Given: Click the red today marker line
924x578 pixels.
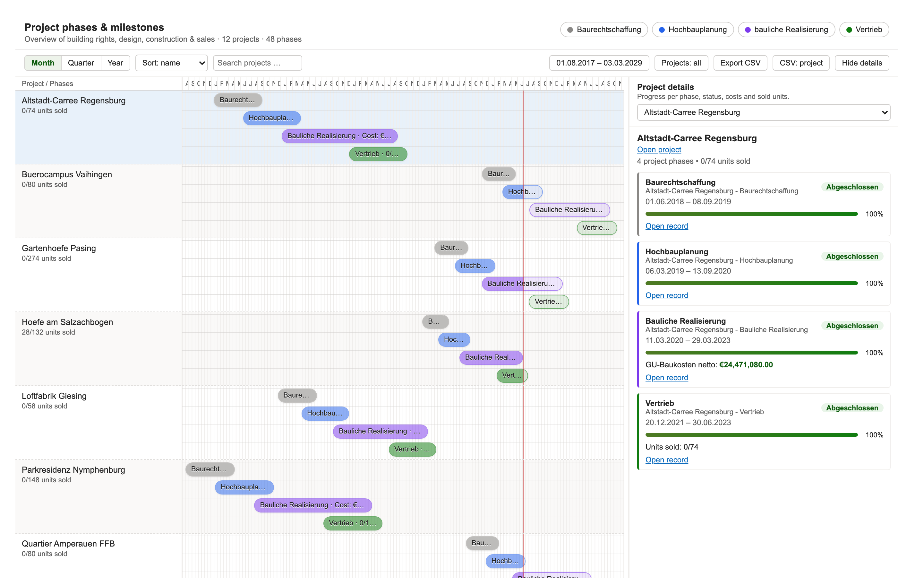Looking at the screenshot, I should (x=523, y=334).
